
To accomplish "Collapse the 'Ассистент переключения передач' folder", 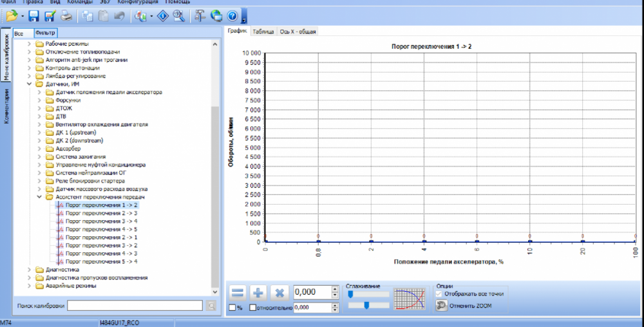I will point(39,197).
